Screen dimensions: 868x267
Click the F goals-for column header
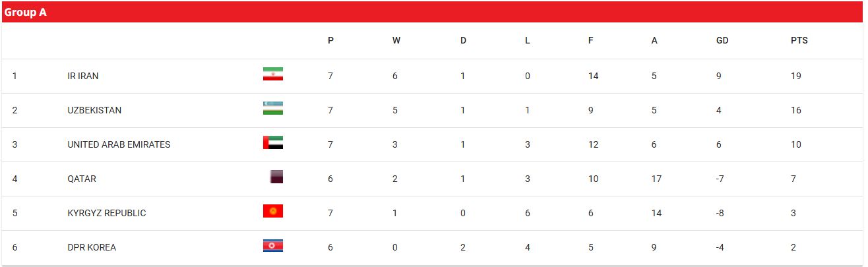[x=591, y=40]
